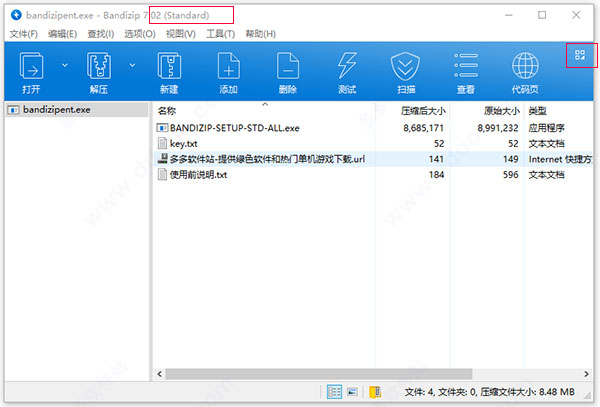Screen dimensions: 600x407
Task: Extract files with the 解压 icon
Action: (99, 73)
